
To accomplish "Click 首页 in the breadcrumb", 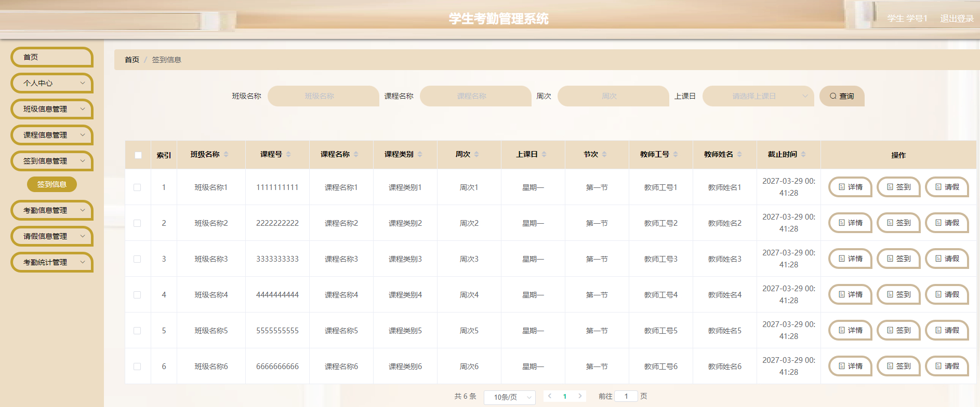I will 132,60.
